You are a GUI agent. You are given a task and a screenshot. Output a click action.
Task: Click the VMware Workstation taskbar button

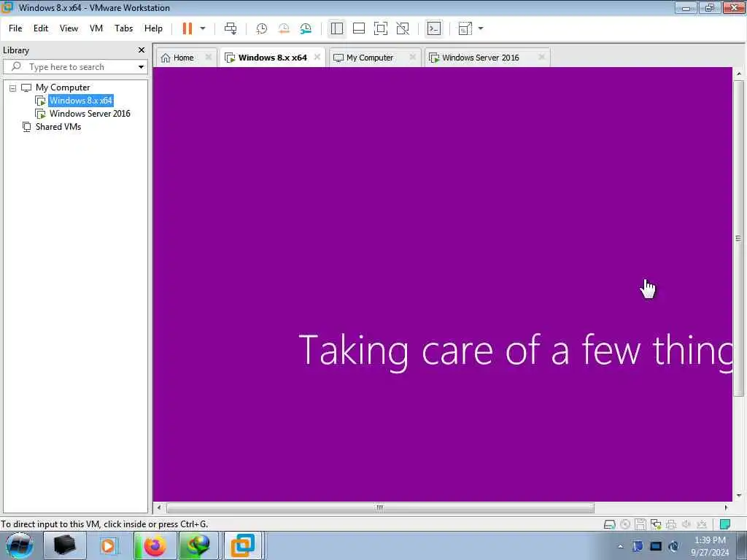pyautogui.click(x=243, y=545)
